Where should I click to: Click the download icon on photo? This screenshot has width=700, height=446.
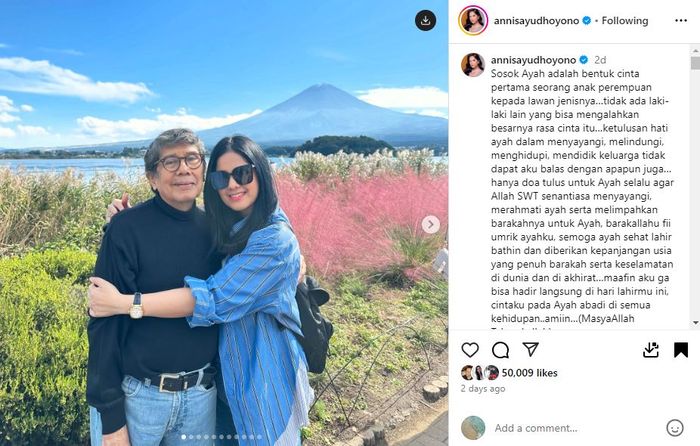(425, 21)
